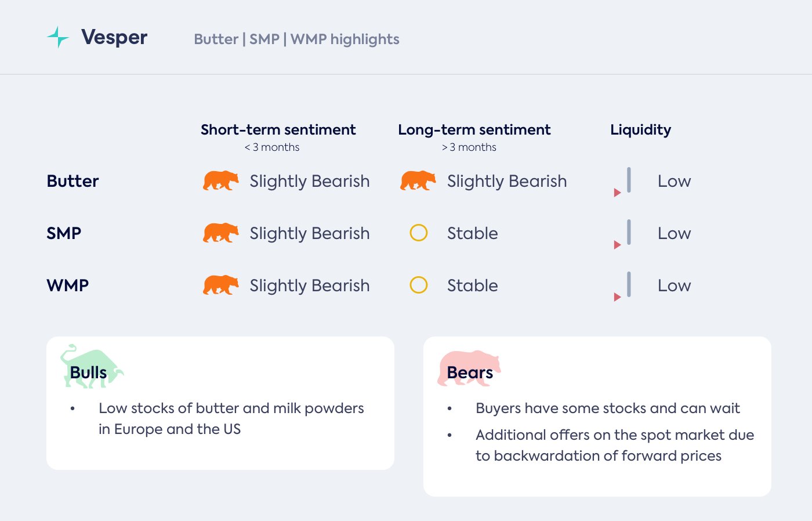The image size is (812, 521).
Task: Click the Butter liquidity level indicator
Action: pyautogui.click(x=629, y=180)
